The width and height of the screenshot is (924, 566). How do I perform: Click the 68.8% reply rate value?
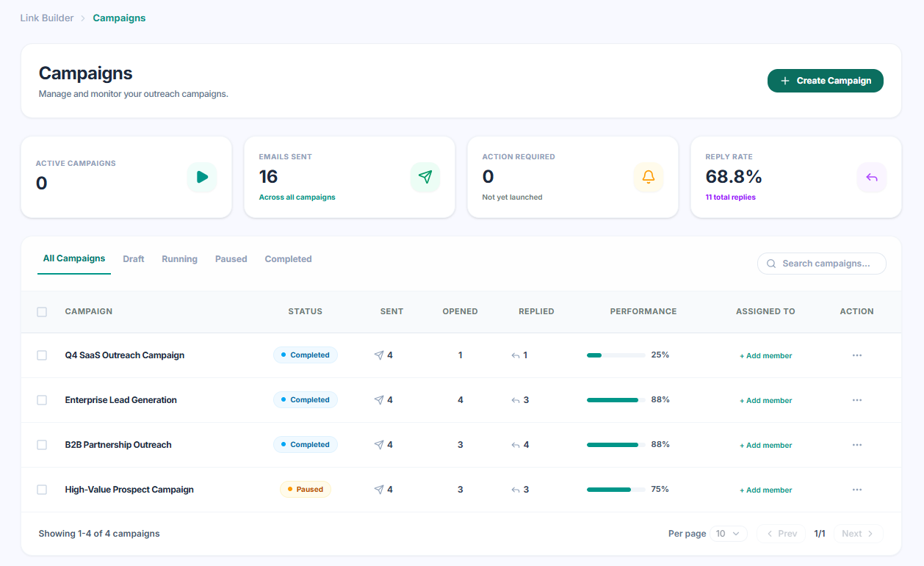click(734, 177)
